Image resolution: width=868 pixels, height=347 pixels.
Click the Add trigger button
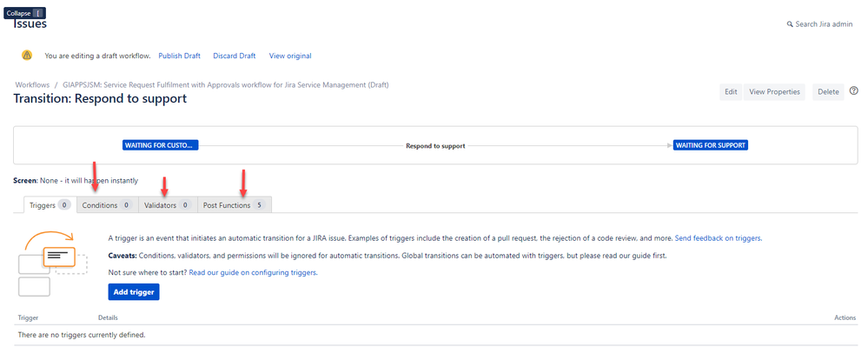click(x=134, y=291)
